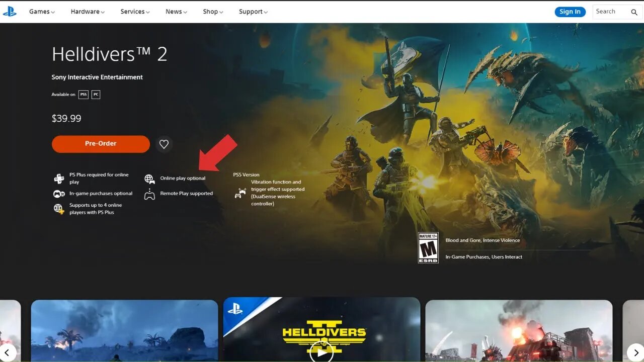This screenshot has height=362, width=644.
Task: Open the Services dropdown
Action: pos(134,11)
